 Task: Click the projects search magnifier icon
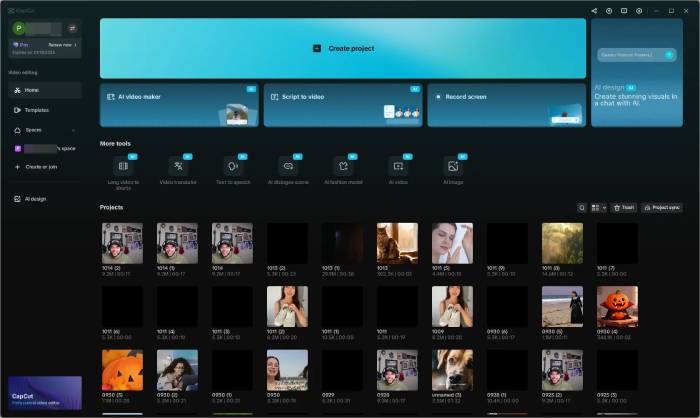coord(581,208)
